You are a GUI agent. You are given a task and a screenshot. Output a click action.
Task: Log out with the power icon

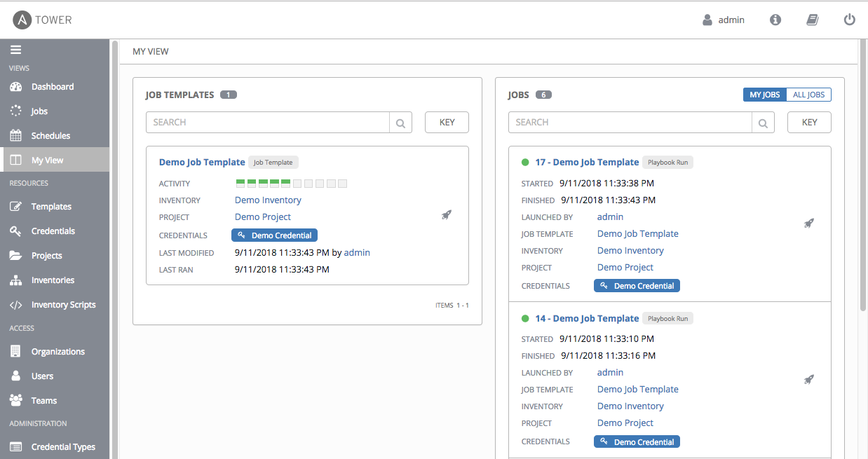pos(850,20)
